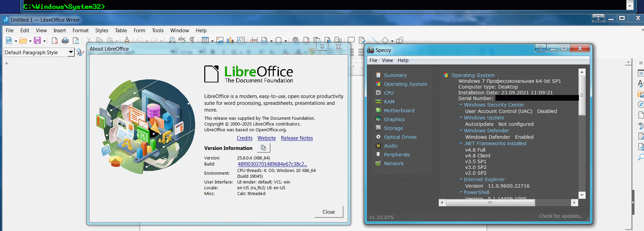Select Graphics in Speccy sidebar
644x231 pixels.
pos(394,119)
